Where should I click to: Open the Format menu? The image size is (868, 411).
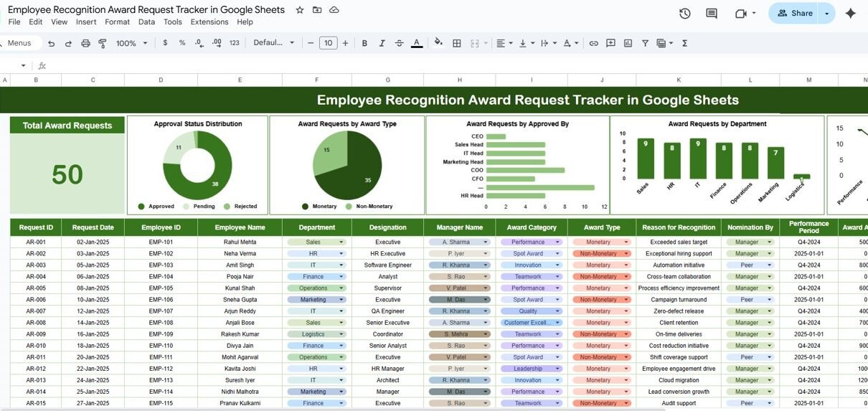pos(117,22)
